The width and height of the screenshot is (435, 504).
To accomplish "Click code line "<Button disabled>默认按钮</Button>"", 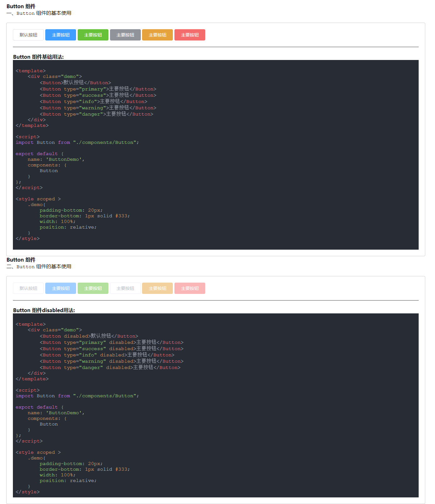I will point(89,336).
